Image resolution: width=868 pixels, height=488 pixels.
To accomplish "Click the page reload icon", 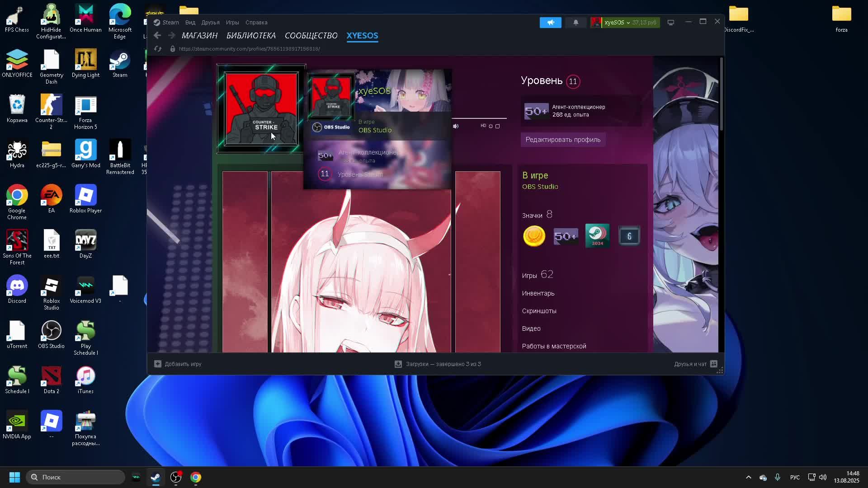I will [158, 49].
